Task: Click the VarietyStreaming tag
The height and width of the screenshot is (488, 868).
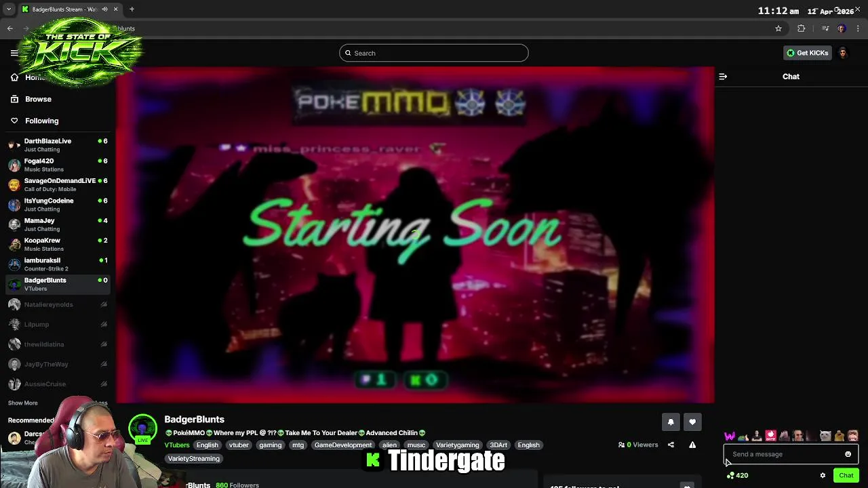Action: [194, 459]
